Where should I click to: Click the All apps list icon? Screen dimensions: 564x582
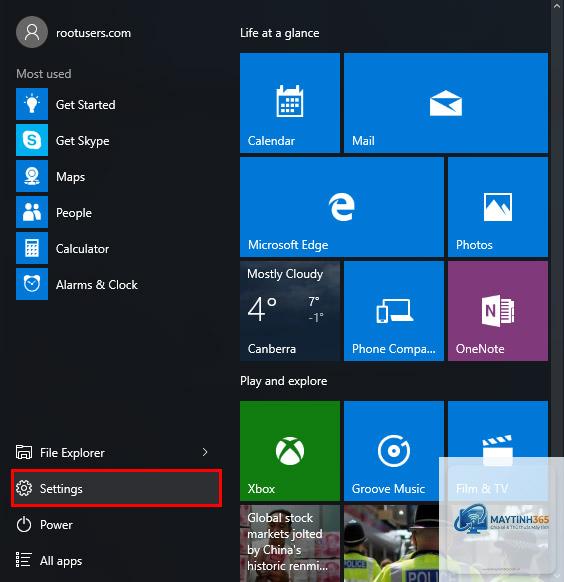(x=23, y=560)
